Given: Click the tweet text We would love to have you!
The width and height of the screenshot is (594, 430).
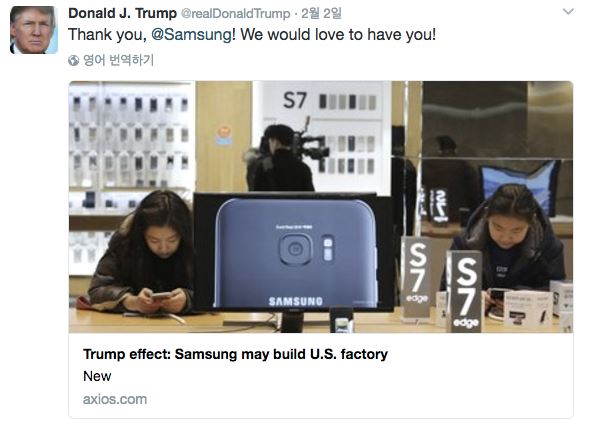Looking at the screenshot, I should [338, 35].
